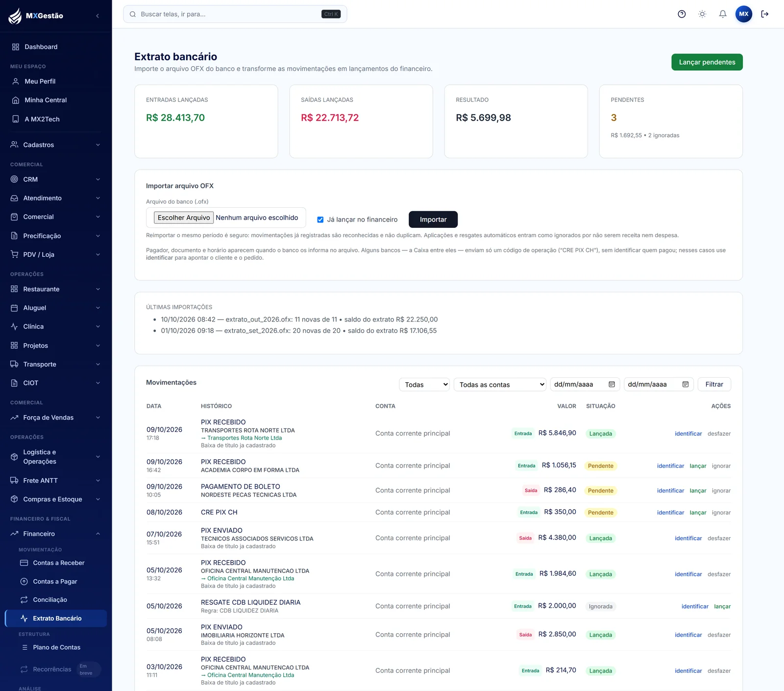The width and height of the screenshot is (784, 691).
Task: Toggle light theme sun icon
Action: pos(702,14)
